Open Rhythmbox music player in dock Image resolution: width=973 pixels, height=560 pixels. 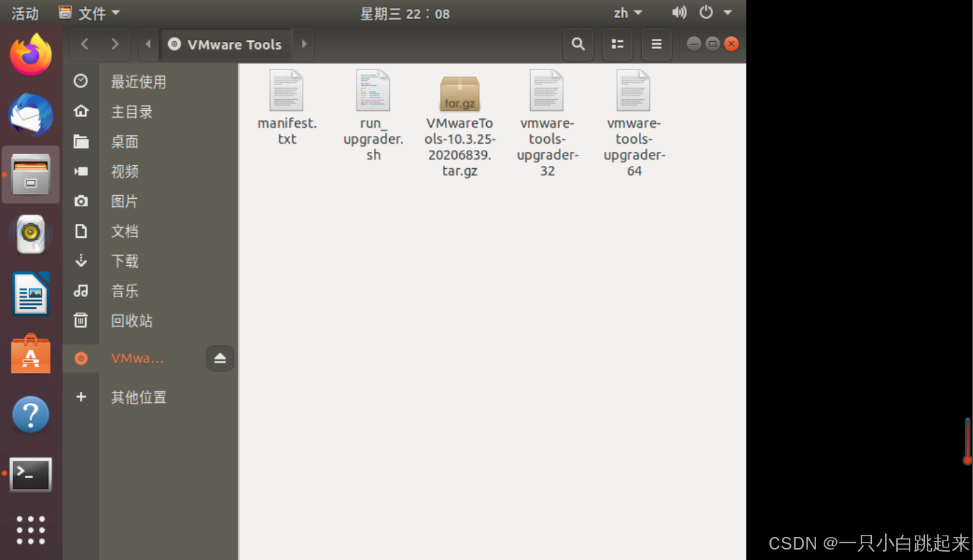[x=31, y=234]
